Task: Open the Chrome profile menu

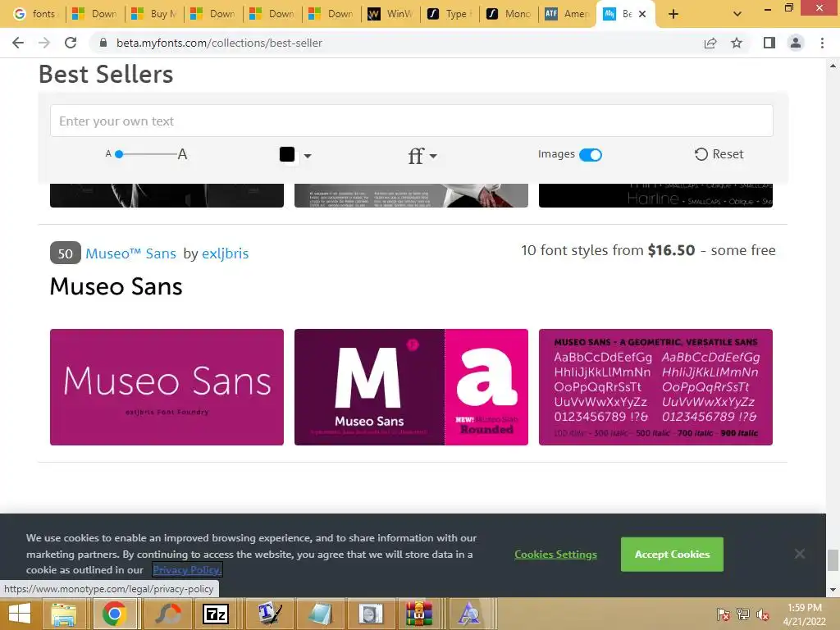Action: 796,43
